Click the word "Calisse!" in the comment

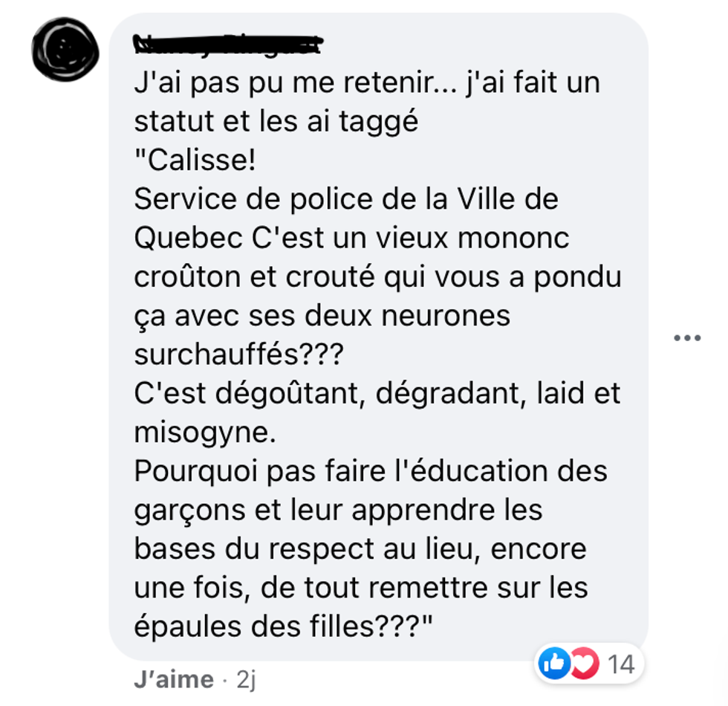pos(201,161)
